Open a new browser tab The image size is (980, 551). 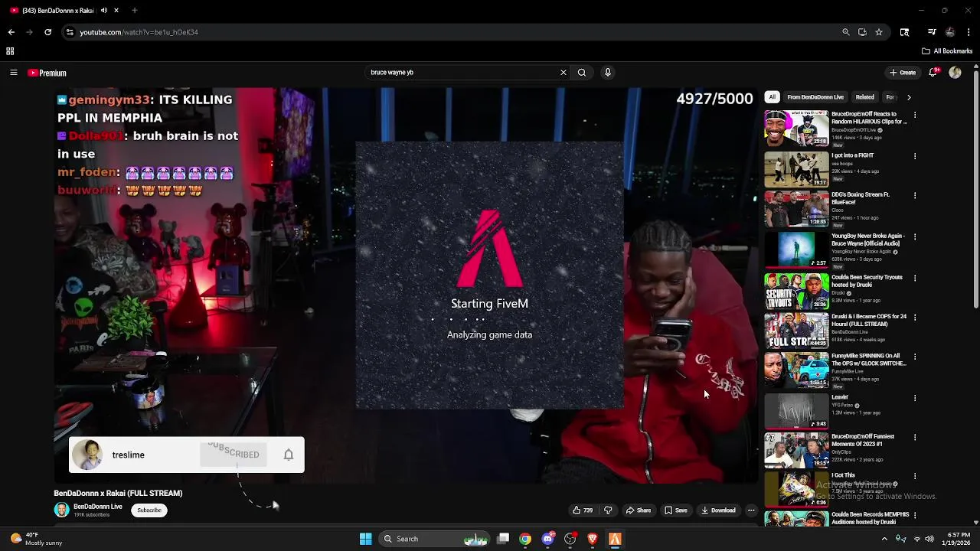pyautogui.click(x=134, y=11)
